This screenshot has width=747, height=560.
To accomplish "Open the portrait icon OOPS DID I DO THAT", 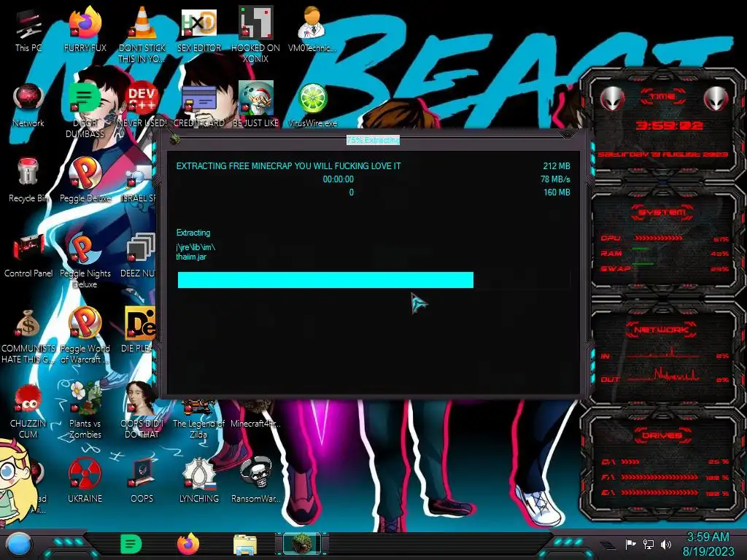I will click(x=142, y=411).
